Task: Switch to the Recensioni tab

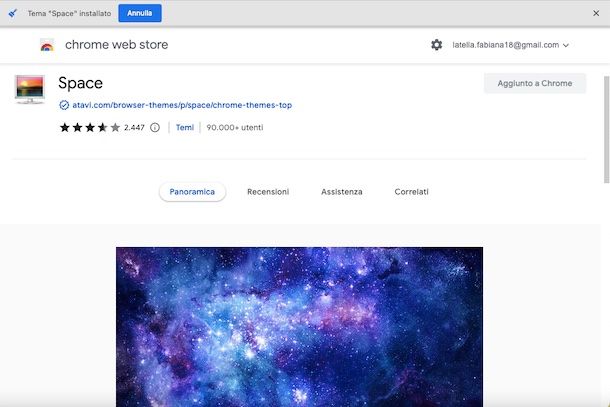Action: tap(268, 191)
